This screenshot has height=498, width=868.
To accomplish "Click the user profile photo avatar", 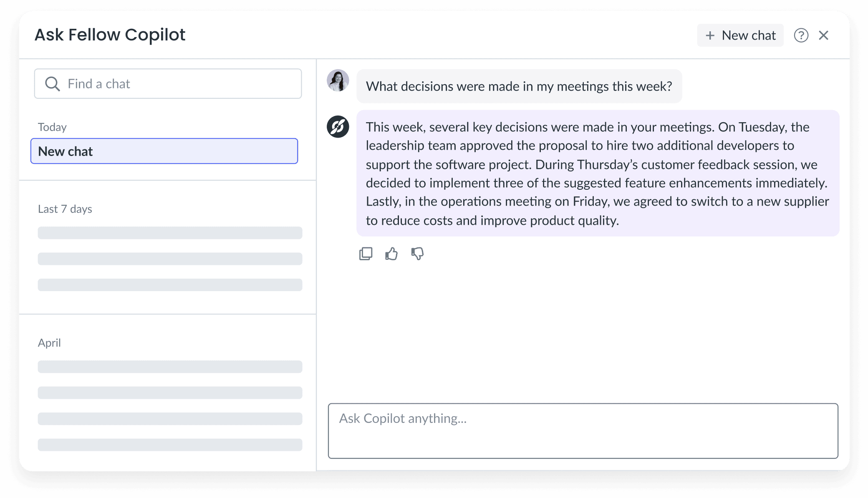I will [338, 80].
